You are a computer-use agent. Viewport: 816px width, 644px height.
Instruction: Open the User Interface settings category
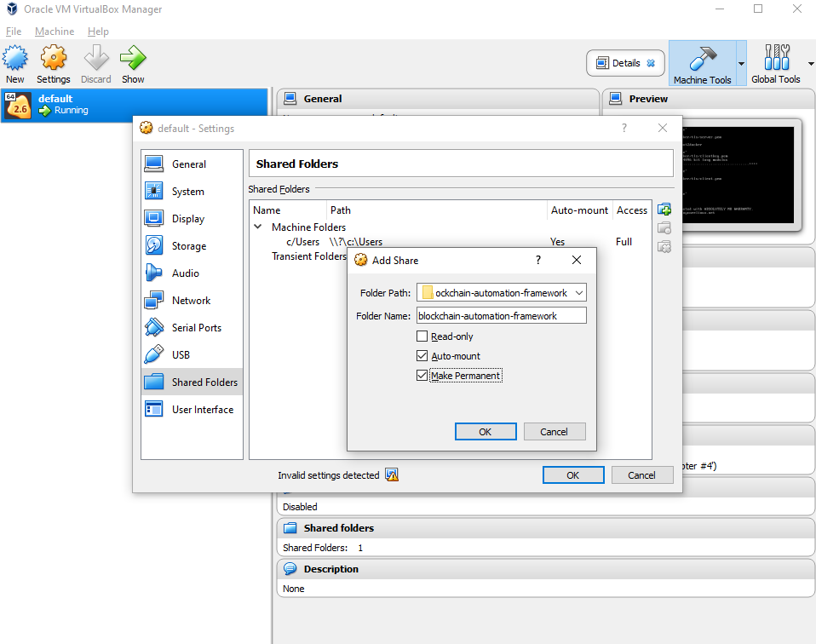pos(192,409)
